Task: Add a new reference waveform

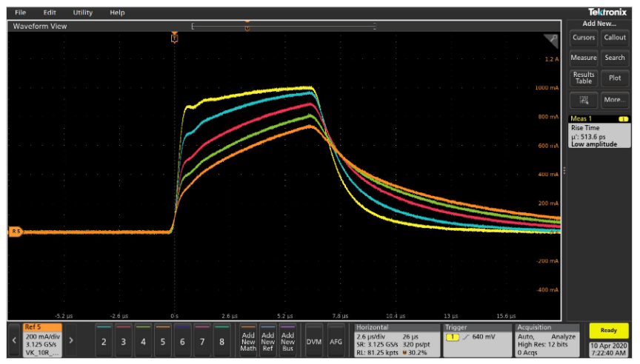Action: coord(268,341)
